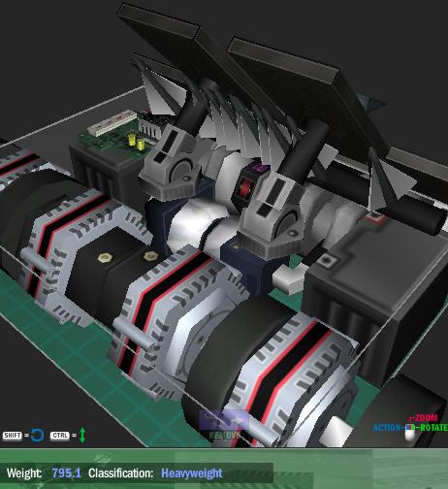Click the CTRL key icon

click(60, 436)
